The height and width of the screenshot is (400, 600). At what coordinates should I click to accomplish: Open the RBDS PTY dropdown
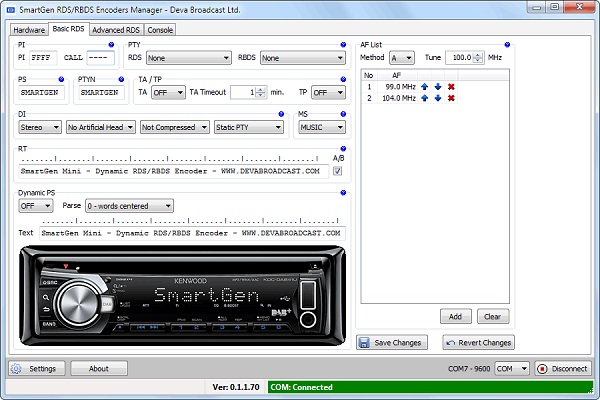(303, 58)
